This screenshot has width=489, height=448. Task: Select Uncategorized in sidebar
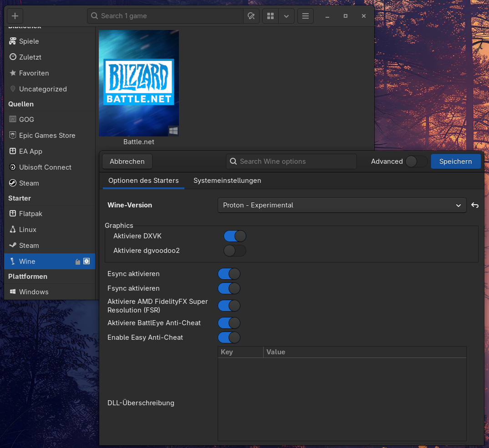50,89
